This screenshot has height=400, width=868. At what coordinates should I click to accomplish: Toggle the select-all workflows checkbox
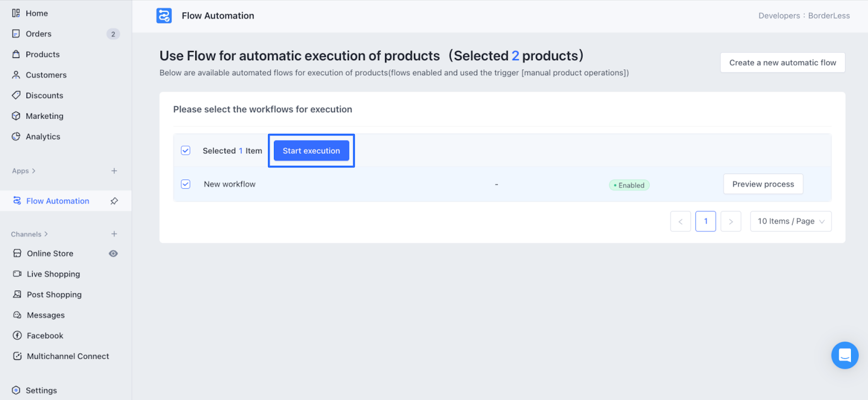[186, 151]
